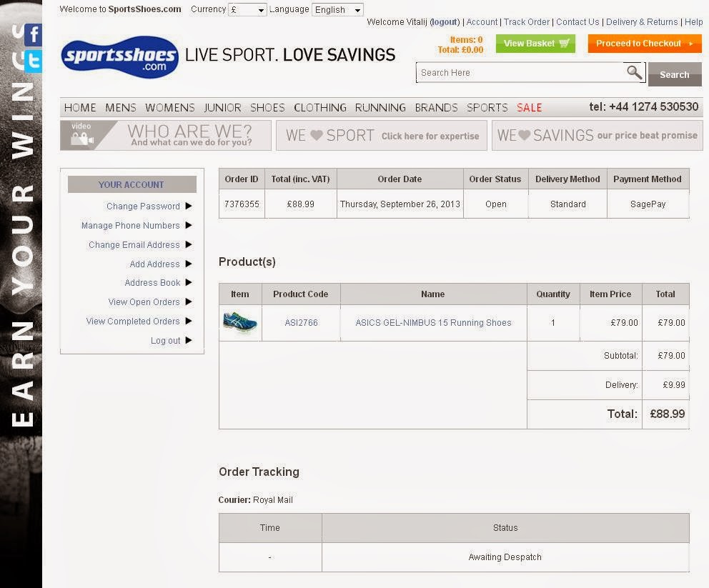Open the We Love Savings price promise banner
This screenshot has width=709, height=588.
tap(597, 135)
